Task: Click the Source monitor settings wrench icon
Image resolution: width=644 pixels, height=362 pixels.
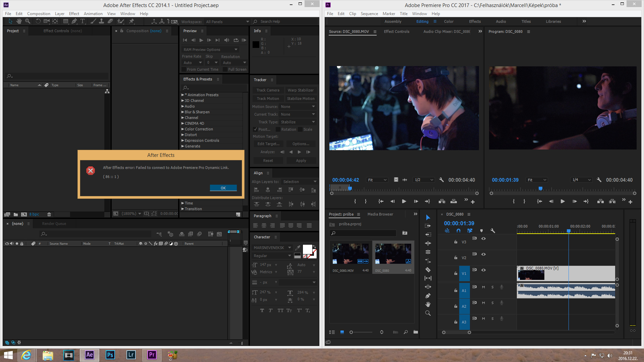Action: point(441,180)
